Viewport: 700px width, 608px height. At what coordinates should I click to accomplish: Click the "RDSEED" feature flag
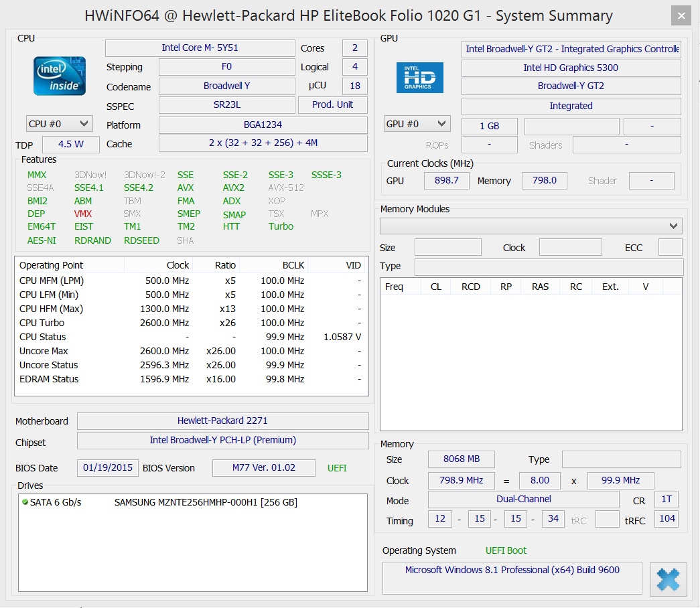click(x=141, y=240)
